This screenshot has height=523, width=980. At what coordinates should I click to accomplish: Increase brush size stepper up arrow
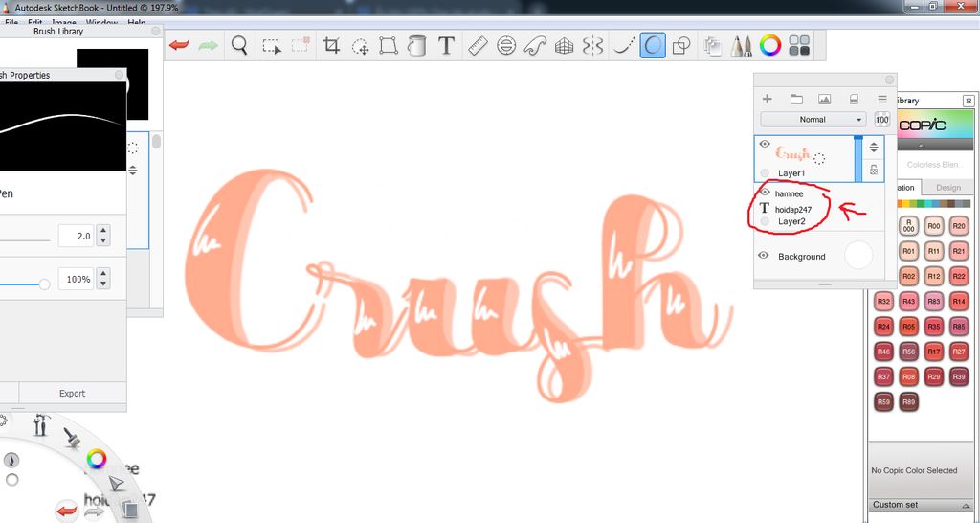(103, 230)
